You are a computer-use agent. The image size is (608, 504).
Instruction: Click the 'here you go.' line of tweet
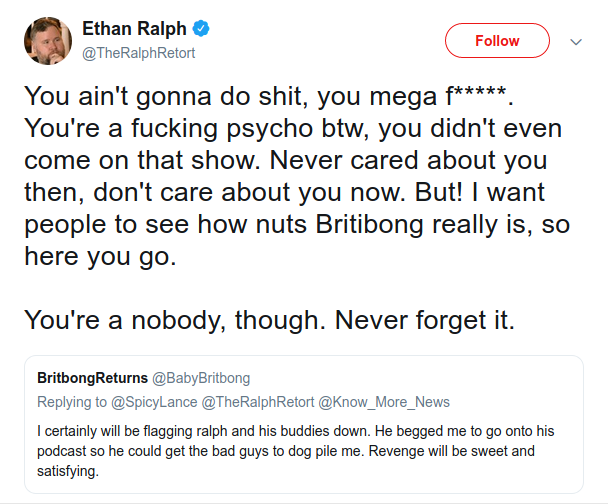(x=100, y=257)
